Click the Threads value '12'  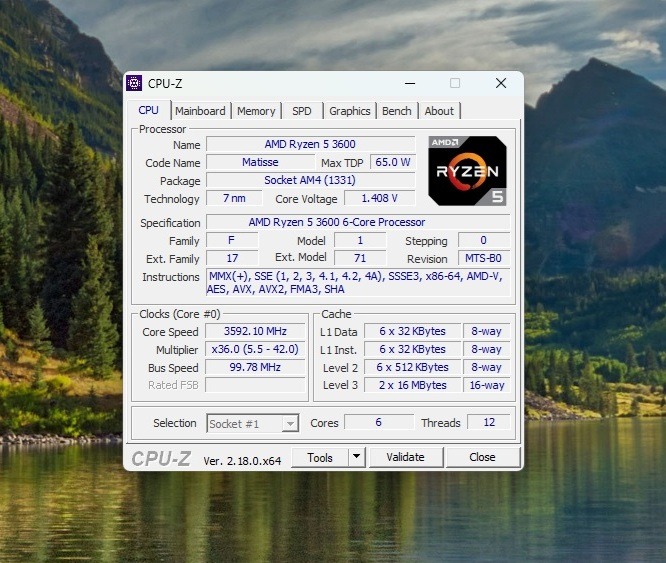(x=489, y=422)
